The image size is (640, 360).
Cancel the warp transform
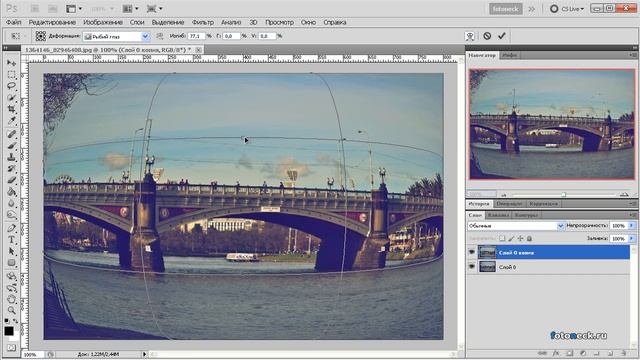(487, 36)
